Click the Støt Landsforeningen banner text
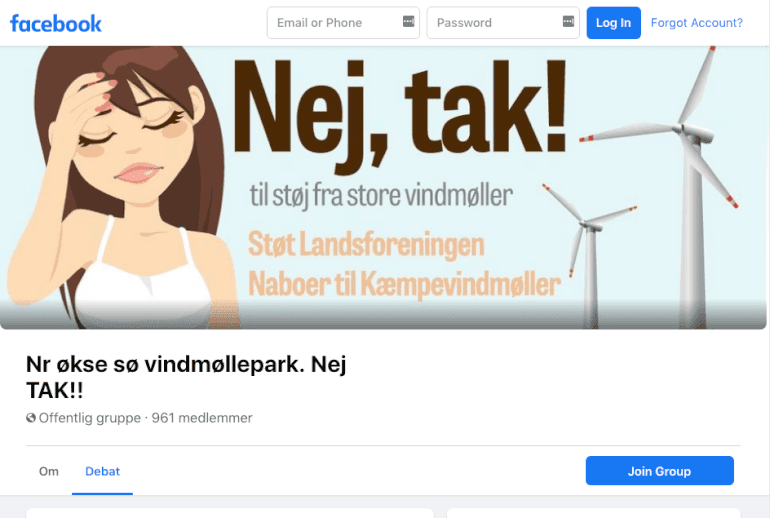Screen dimensions: 770x518 click(x=366, y=245)
